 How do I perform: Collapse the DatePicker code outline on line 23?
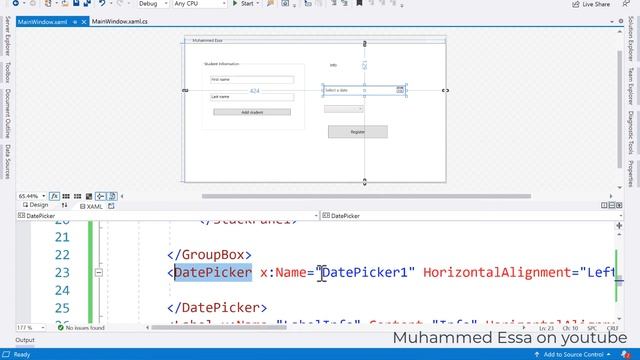[x=99, y=272]
